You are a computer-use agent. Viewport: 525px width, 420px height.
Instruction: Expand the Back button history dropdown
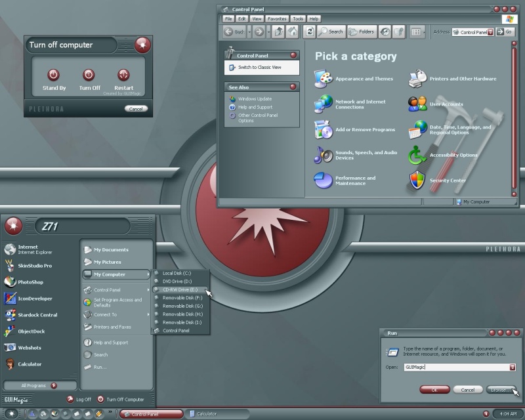point(249,31)
